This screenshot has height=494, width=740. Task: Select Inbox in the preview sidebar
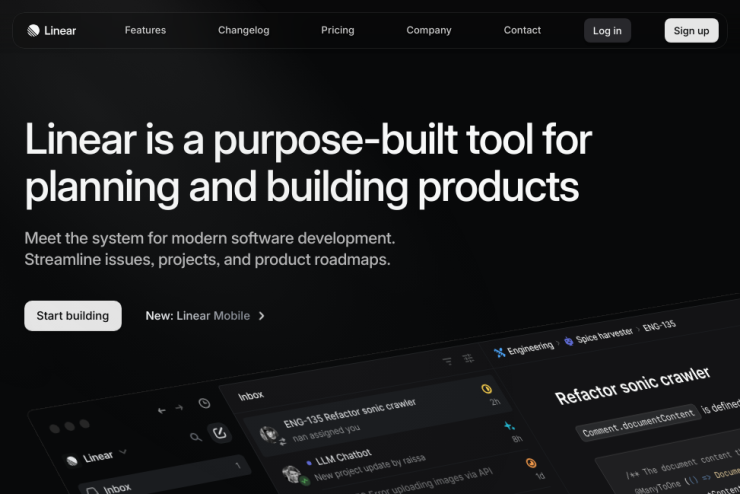pyautogui.click(x=165, y=476)
